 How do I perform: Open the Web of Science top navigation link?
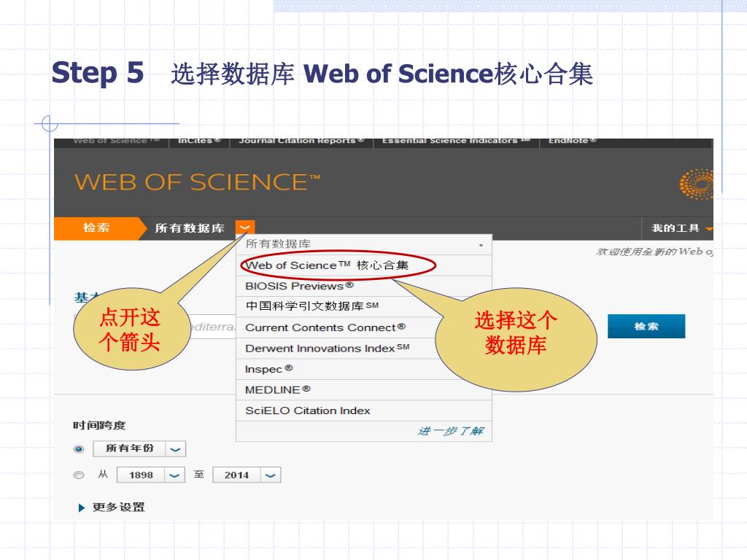[x=116, y=141]
